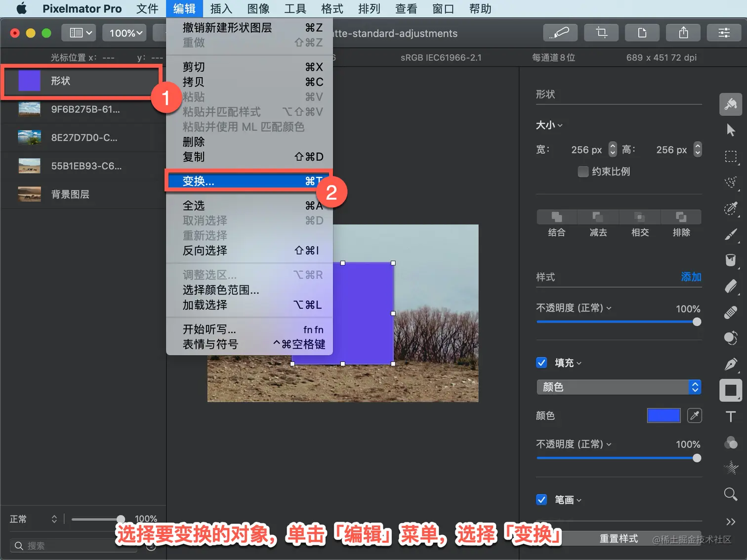Image resolution: width=747 pixels, height=560 pixels.
Task: Open the 笔画 options chevron
Action: 579,500
